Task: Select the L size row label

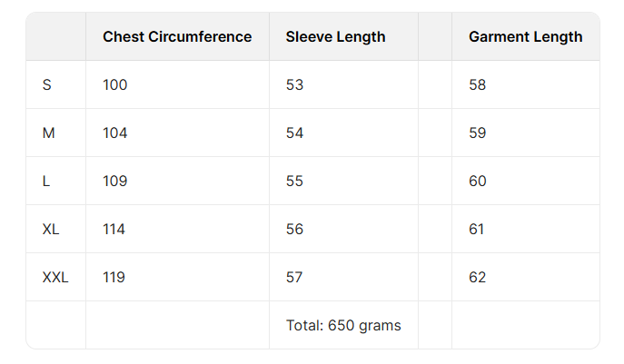Action: coord(46,182)
